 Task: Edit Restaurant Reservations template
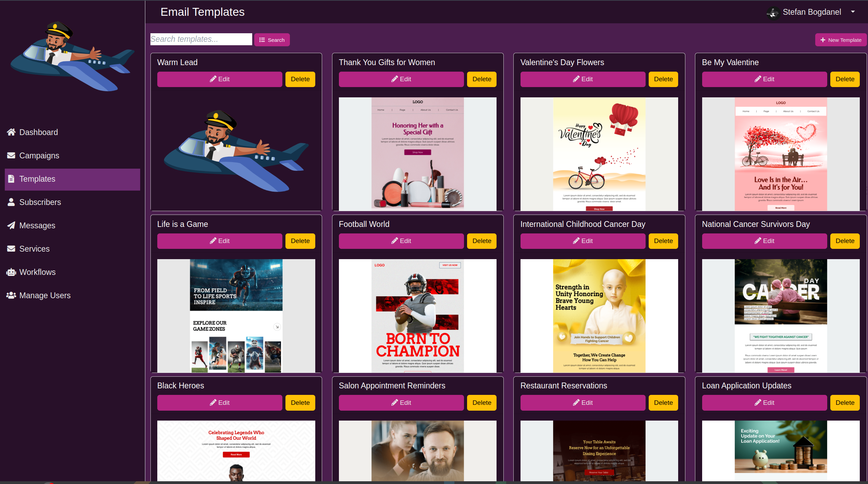[x=583, y=403]
